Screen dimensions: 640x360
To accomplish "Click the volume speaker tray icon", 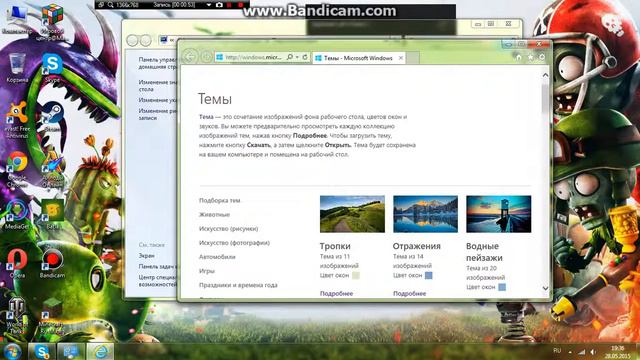I will point(593,352).
